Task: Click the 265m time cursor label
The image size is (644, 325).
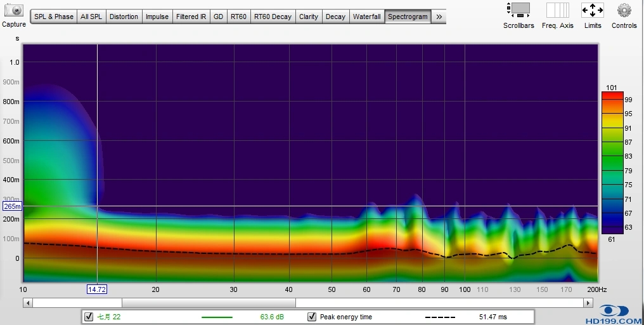Action: tap(12, 206)
